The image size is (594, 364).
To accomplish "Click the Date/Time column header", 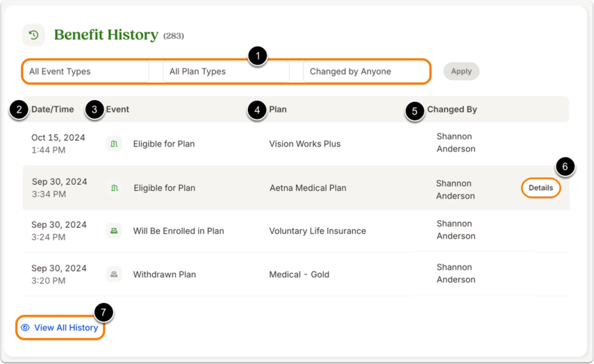I will coord(53,110).
